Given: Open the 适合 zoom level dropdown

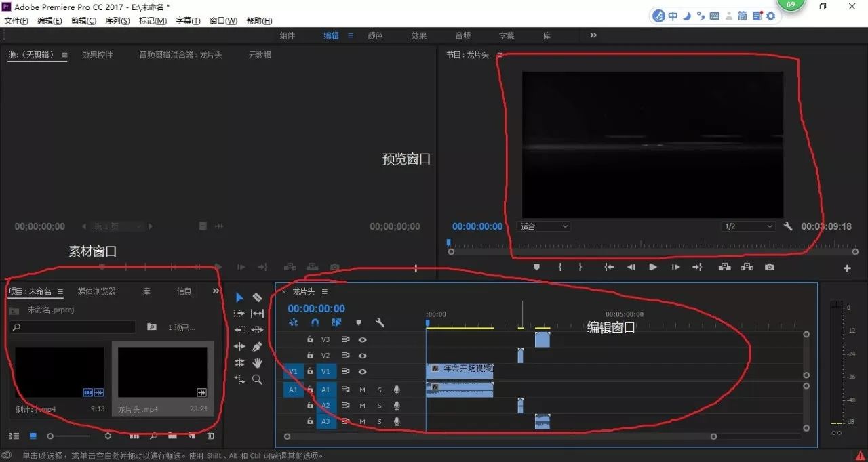Looking at the screenshot, I should [545, 226].
